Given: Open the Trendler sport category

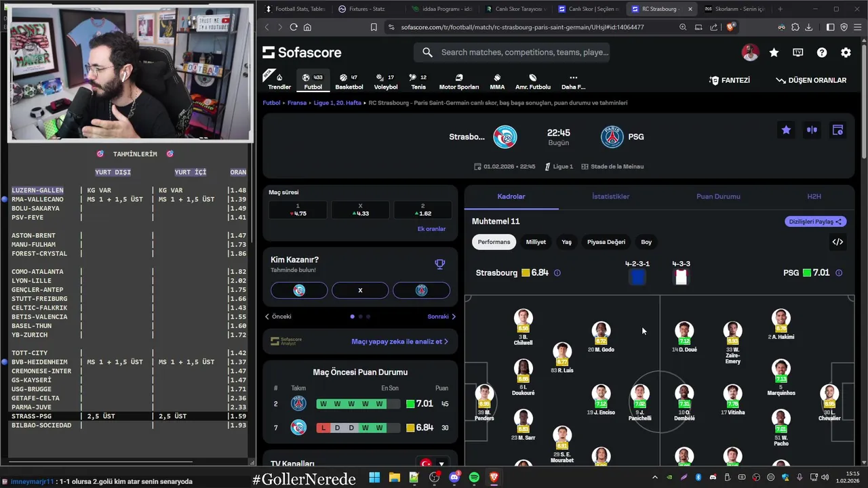Looking at the screenshot, I should [x=279, y=81].
